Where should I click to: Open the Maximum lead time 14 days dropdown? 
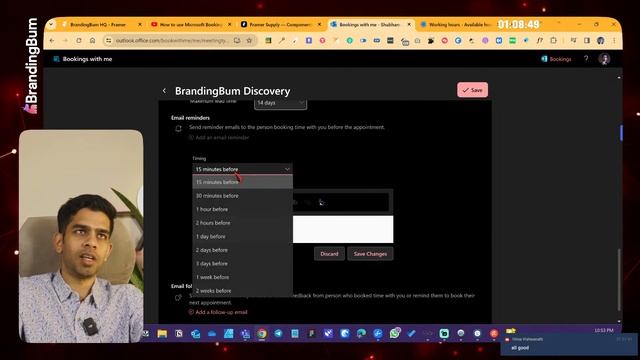[280, 103]
